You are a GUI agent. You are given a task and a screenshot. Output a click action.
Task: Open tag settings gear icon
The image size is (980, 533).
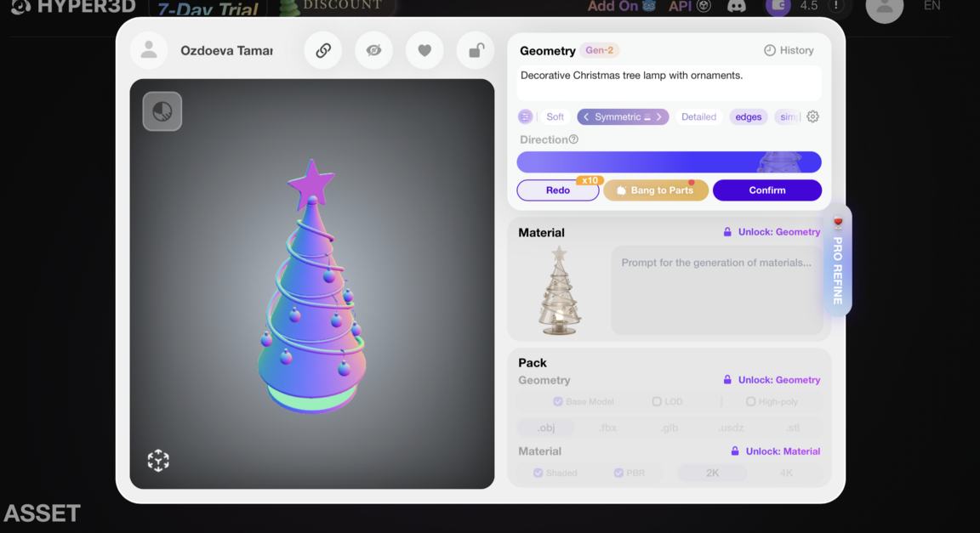[812, 116]
